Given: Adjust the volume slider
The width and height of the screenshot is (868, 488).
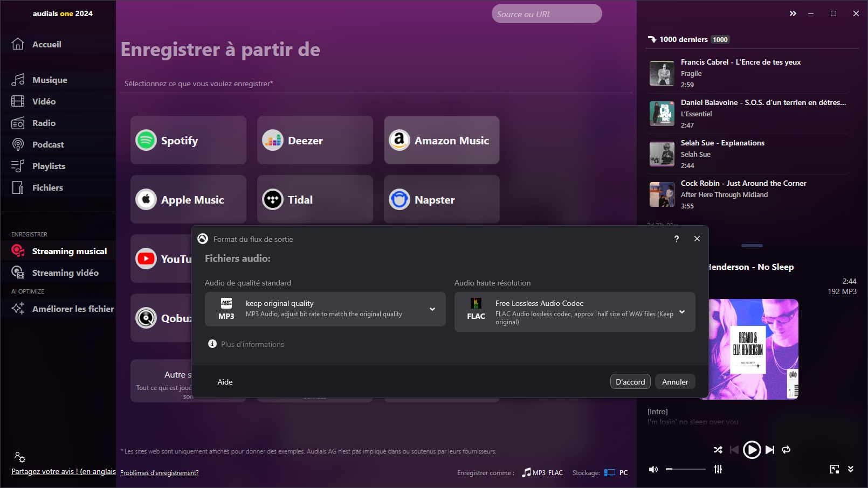Looking at the screenshot, I should pyautogui.click(x=686, y=469).
